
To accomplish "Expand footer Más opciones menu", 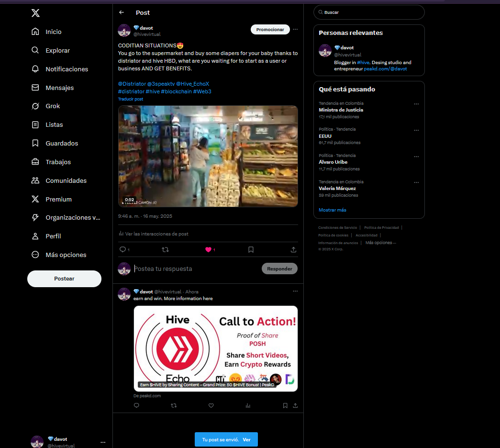I will pyautogui.click(x=381, y=243).
